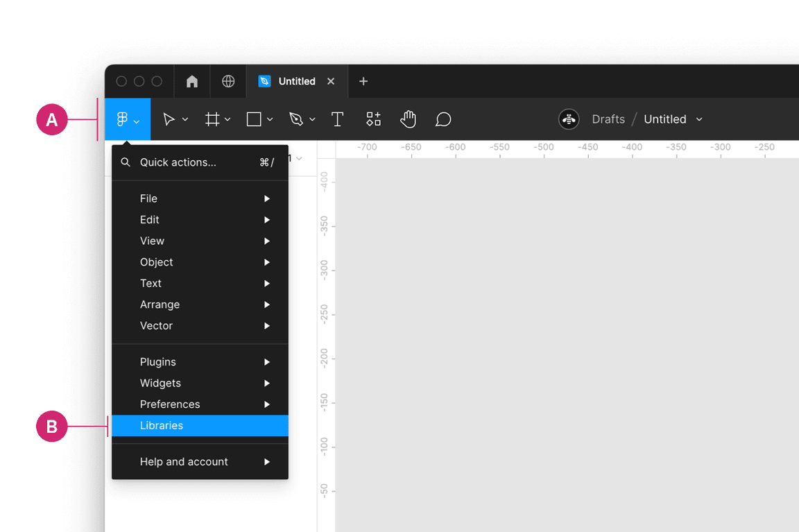This screenshot has width=799, height=532.
Task: Select the Rectangle shape tool
Action: pos(254,119)
